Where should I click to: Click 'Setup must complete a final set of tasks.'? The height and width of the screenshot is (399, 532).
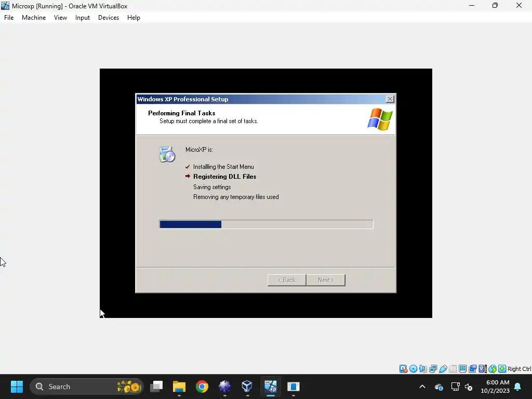click(x=209, y=121)
